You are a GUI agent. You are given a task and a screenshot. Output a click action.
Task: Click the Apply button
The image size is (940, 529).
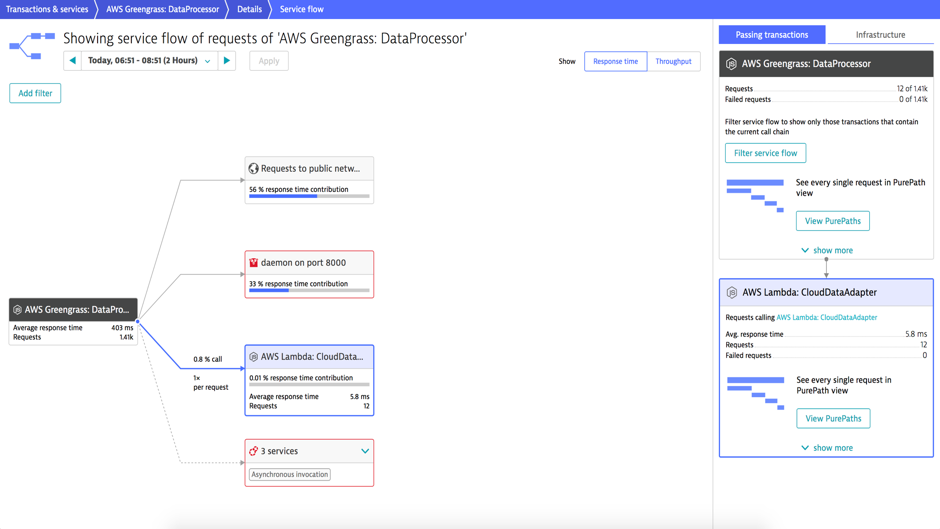click(x=269, y=61)
